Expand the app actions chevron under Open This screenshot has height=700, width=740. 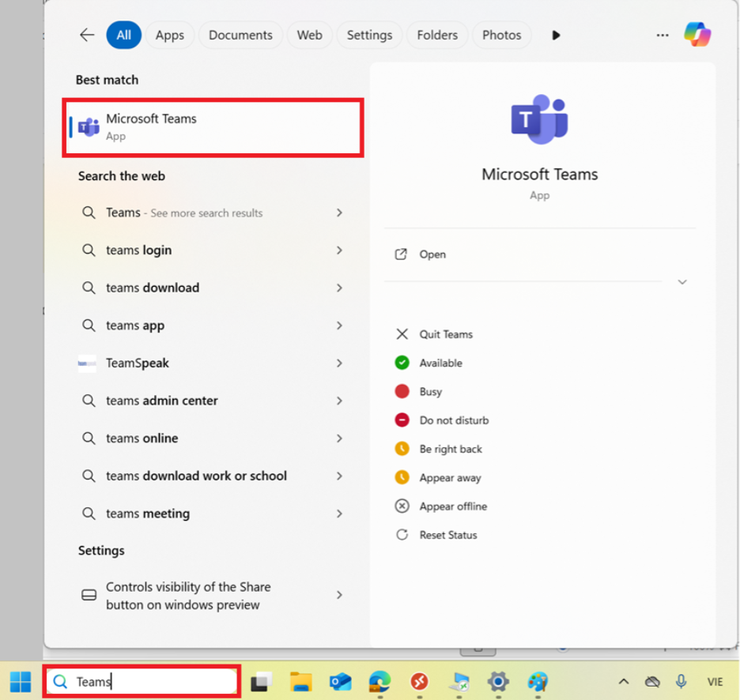[x=682, y=282]
